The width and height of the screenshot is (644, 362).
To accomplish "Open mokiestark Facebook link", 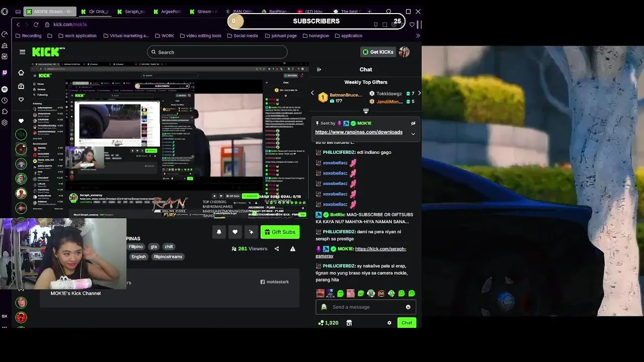I will [x=274, y=282].
